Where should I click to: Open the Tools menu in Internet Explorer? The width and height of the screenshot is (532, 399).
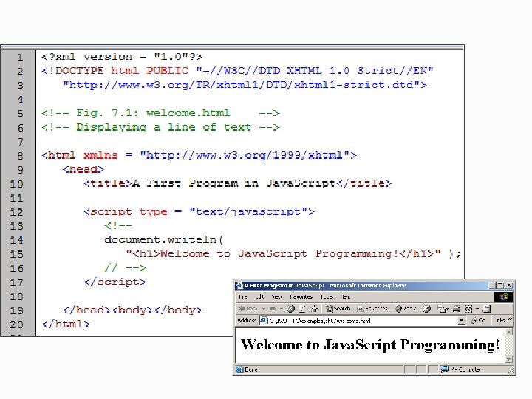327,297
